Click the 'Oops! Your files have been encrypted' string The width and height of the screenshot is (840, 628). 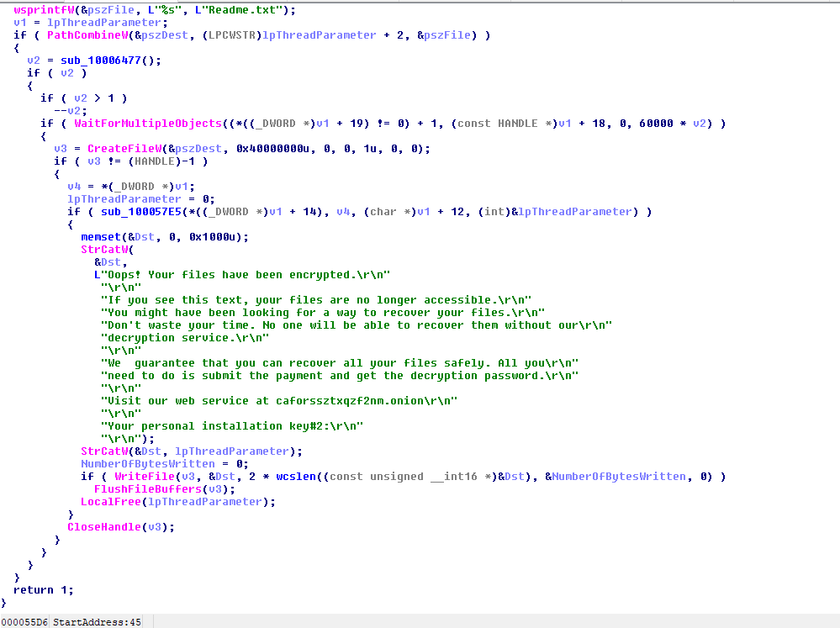coord(242,275)
